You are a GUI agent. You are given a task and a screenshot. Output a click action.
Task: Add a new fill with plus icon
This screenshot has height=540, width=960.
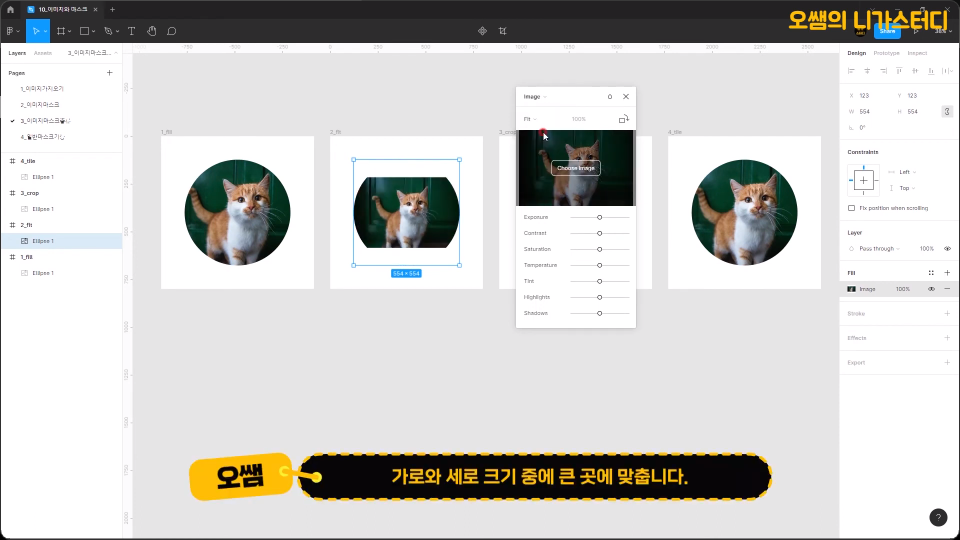[947, 272]
